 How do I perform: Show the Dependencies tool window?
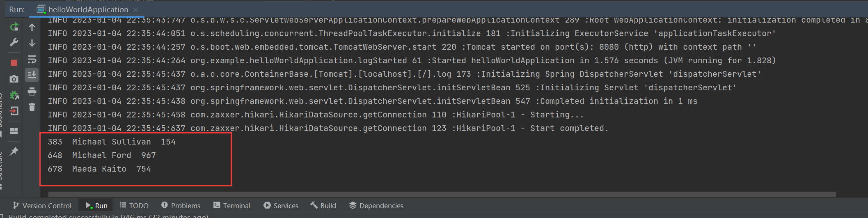[x=376, y=206]
